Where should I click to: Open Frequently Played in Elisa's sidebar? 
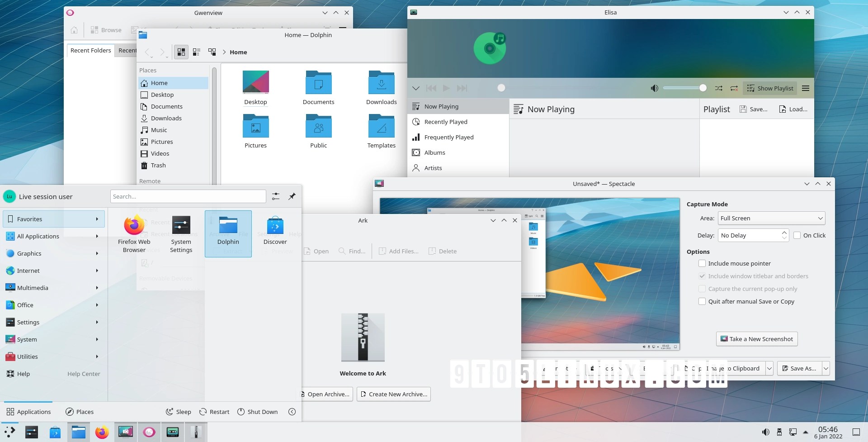pos(458,137)
